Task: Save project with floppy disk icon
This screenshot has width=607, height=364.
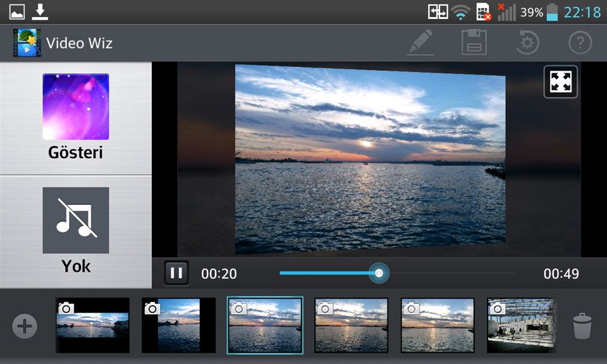Action: 474,42
